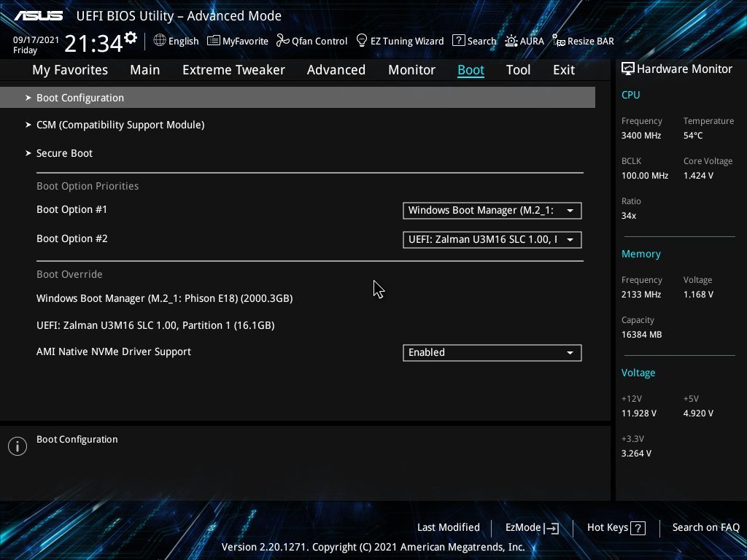Launch EZ Tuning Wizard lightbulb icon
747x560 pixels.
point(362,40)
